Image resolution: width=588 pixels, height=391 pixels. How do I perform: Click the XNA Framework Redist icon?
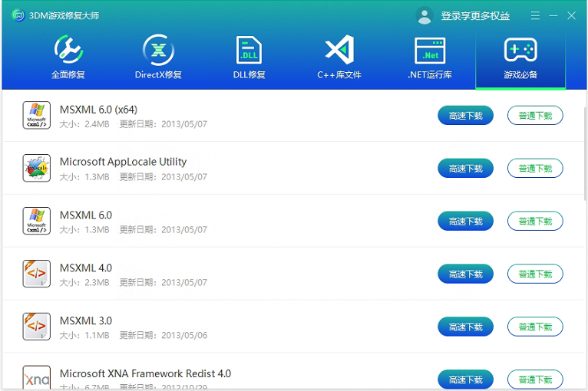pyautogui.click(x=36, y=377)
